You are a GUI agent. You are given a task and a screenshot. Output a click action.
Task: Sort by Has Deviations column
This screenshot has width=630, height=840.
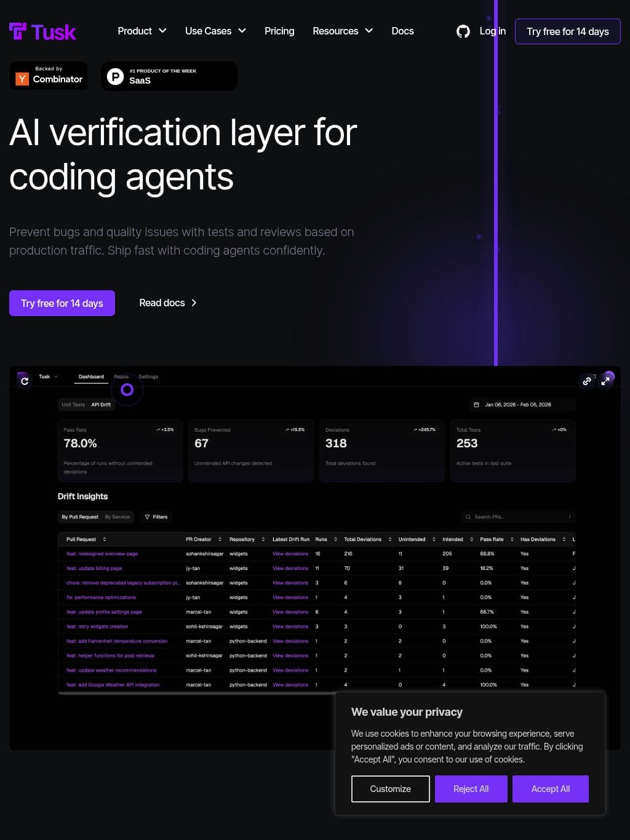543,539
